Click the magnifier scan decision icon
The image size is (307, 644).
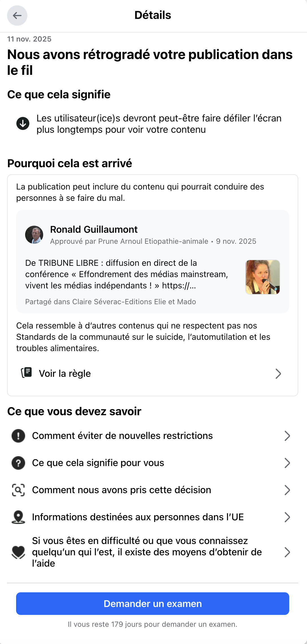click(18, 490)
